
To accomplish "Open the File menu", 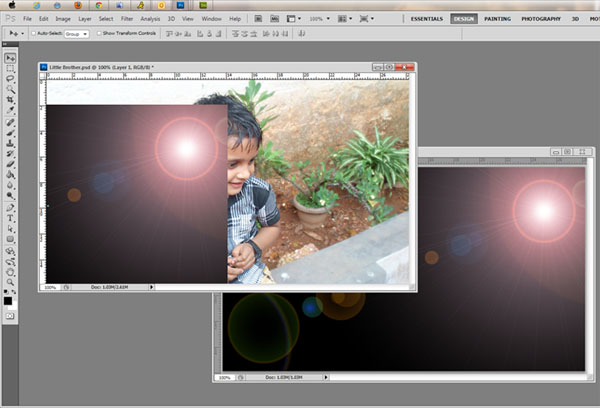I will click(x=28, y=19).
